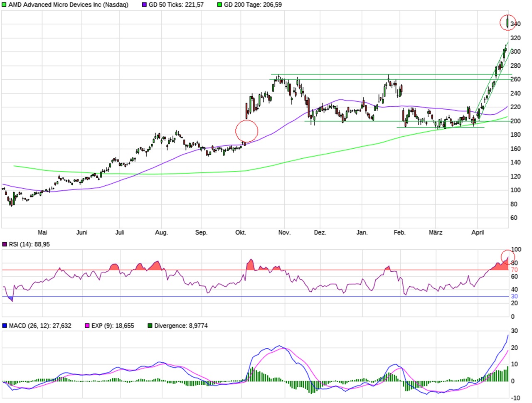
Task: Click the red 70 threshold line in RSI panel
Action: point(249,269)
